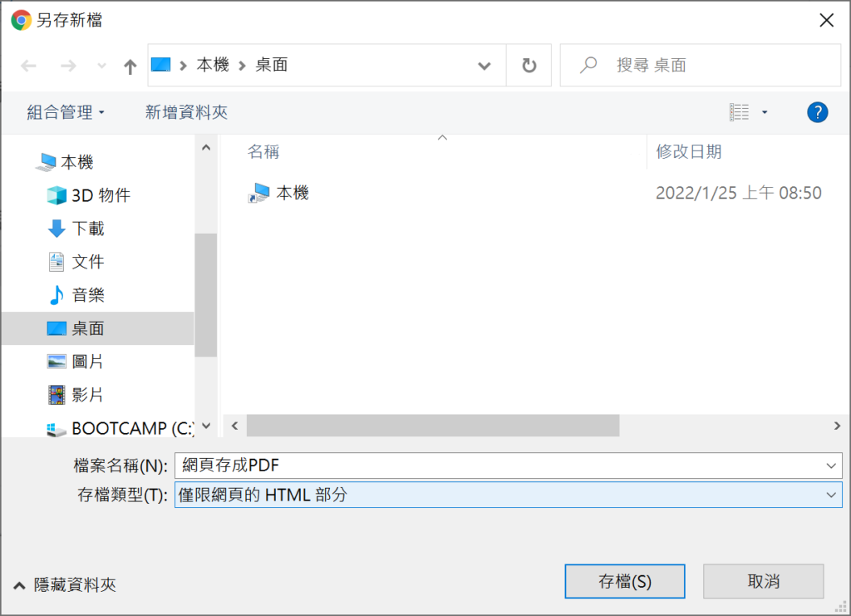Select the 本機 shortcut in the file list
851x616 pixels.
278,193
